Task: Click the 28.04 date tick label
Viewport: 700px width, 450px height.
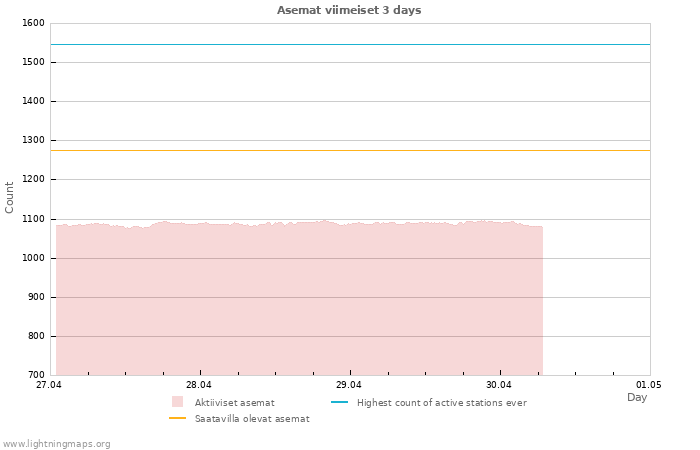Action: [199, 384]
